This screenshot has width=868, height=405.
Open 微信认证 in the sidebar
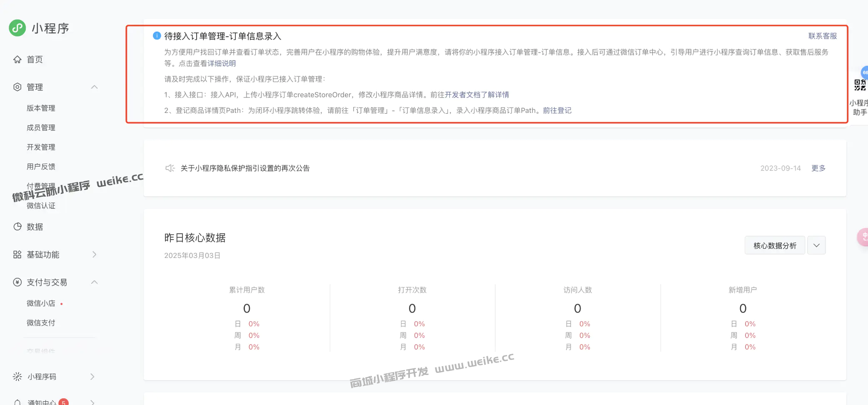pyautogui.click(x=41, y=206)
